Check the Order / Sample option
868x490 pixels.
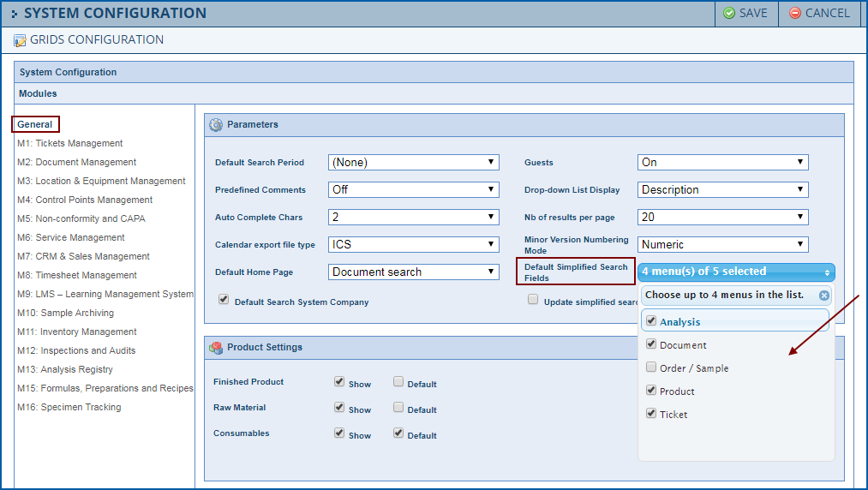pos(651,367)
